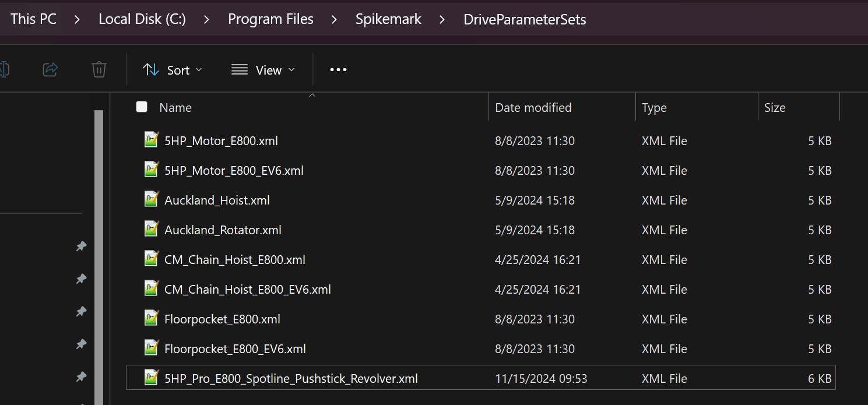Select the 5HP_Motor_E800_EV6.xml file name
Screen dimensions: 868x405
click(x=234, y=171)
